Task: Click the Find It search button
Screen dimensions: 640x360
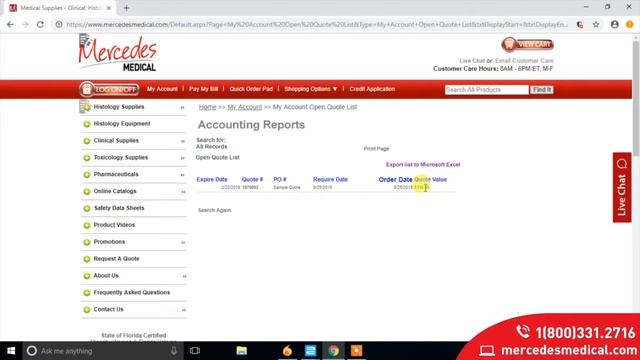Action: pos(542,89)
